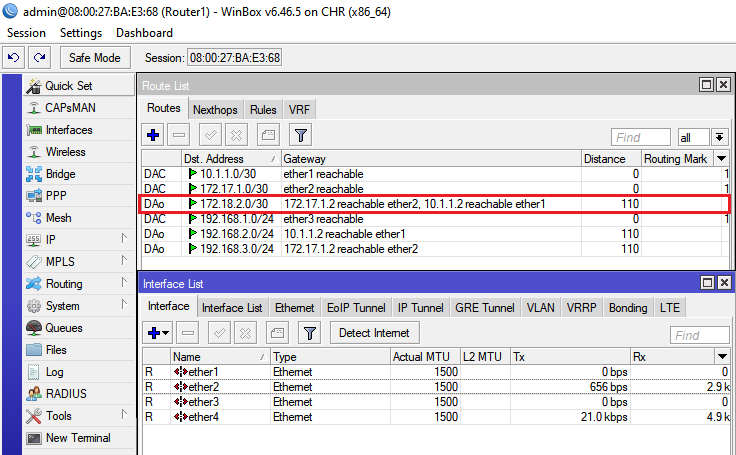The height and width of the screenshot is (455, 736).
Task: Open the 'all' filter dropdown in Route List
Action: [720, 137]
